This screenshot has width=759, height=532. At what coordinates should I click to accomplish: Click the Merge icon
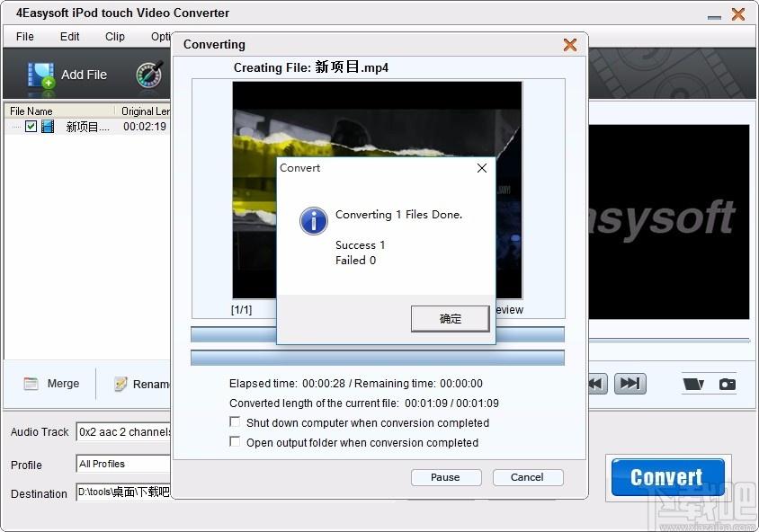31,384
